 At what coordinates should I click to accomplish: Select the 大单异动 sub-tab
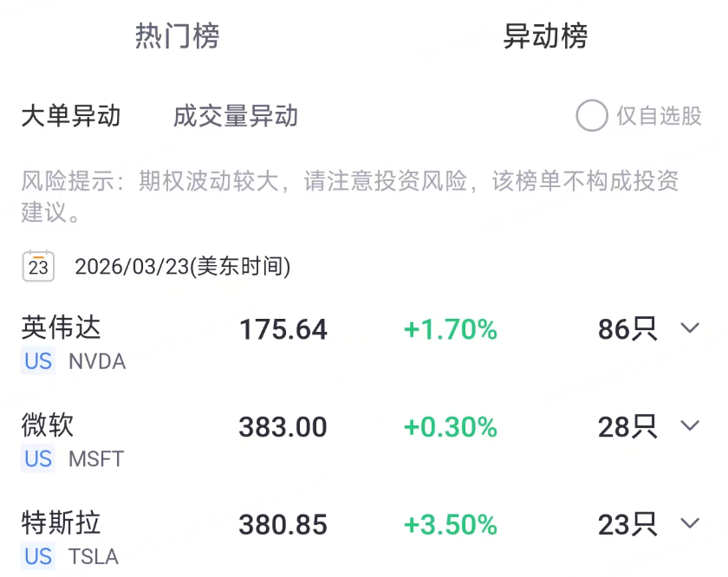[x=71, y=116]
